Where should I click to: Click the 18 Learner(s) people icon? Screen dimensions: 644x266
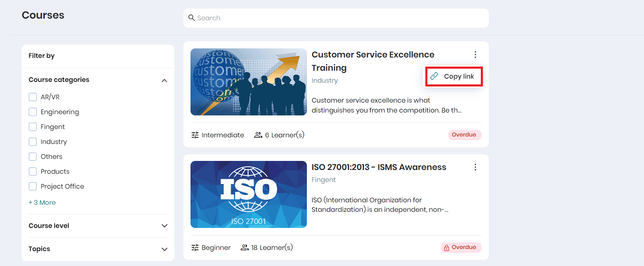tap(244, 247)
